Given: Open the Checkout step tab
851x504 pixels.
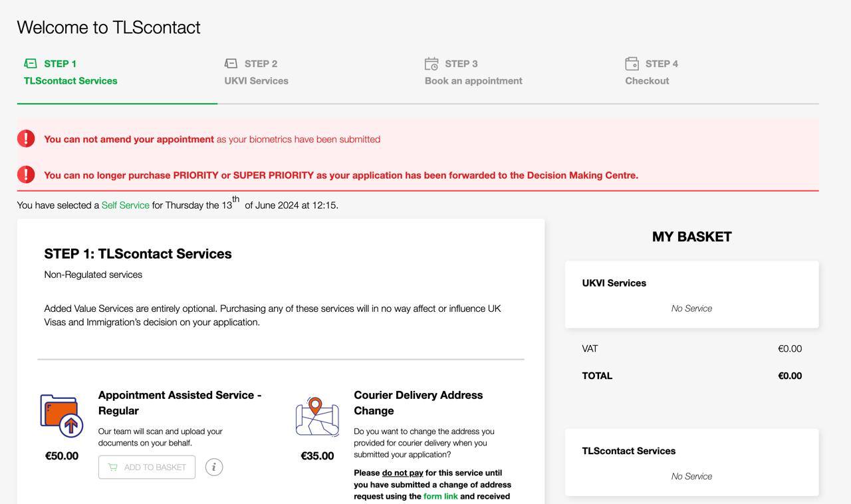Looking at the screenshot, I should point(647,80).
